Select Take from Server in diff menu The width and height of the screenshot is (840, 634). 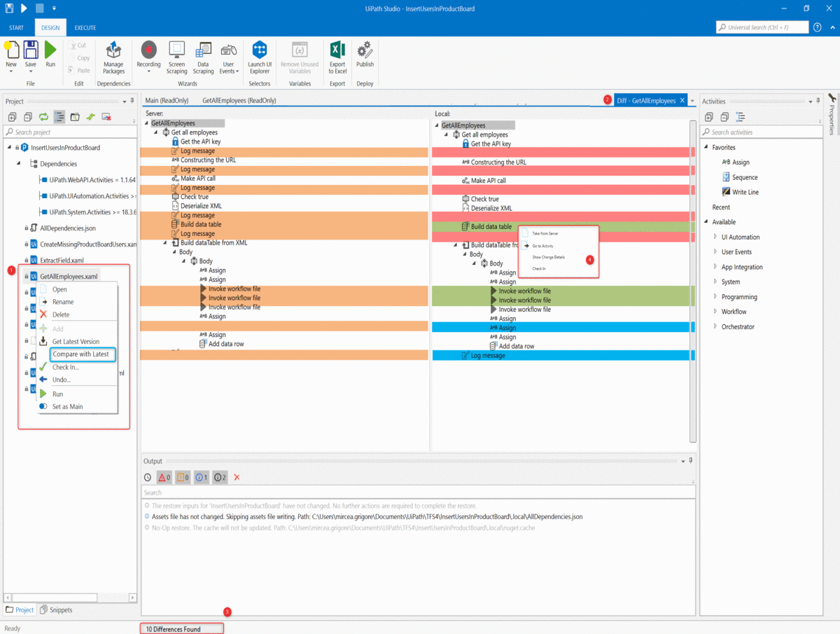pyautogui.click(x=545, y=233)
